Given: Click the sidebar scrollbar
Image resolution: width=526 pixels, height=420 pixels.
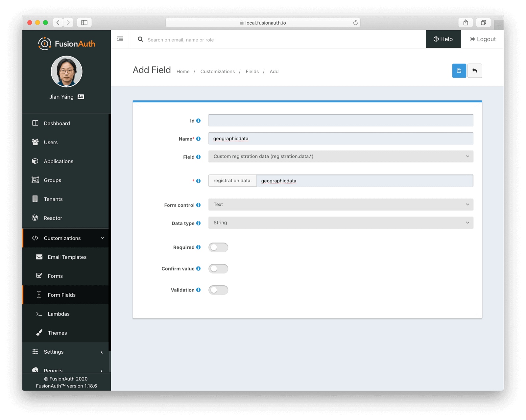Looking at the screenshot, I should 110,232.
